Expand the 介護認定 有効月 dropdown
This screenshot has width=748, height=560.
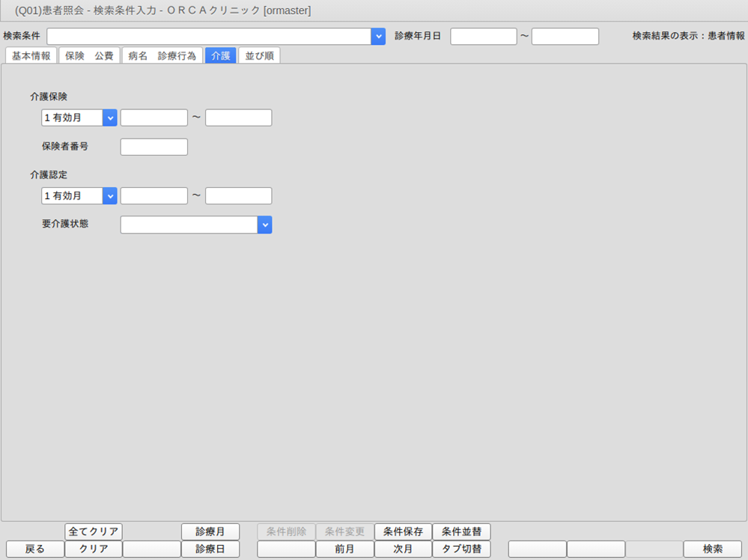(110, 196)
